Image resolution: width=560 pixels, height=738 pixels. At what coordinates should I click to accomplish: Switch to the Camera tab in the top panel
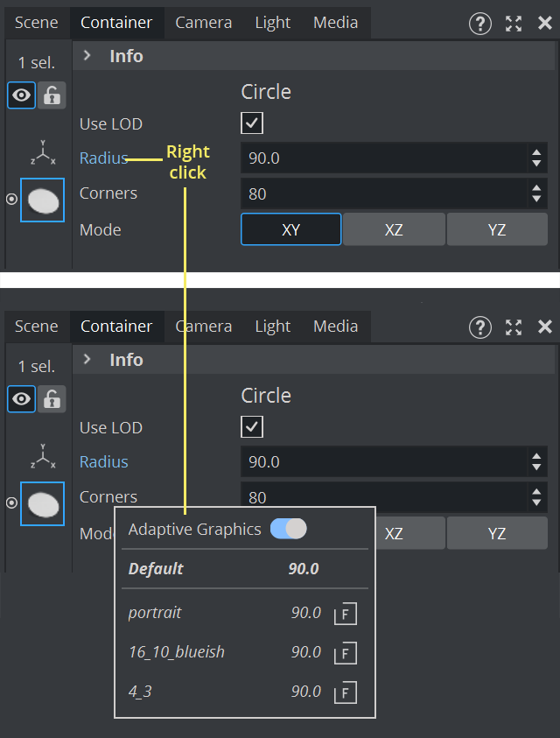203,23
